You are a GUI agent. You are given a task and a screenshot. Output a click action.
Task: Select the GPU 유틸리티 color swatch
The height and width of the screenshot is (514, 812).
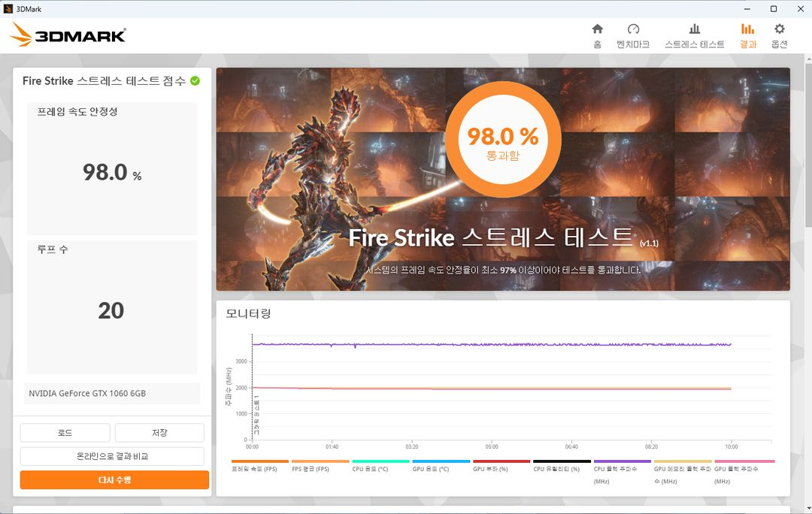coord(560,461)
